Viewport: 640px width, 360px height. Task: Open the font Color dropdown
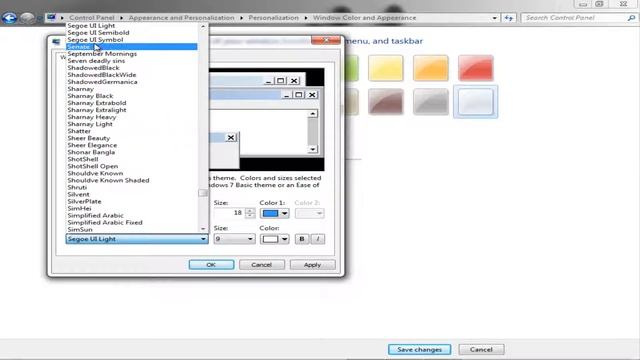(x=275, y=239)
